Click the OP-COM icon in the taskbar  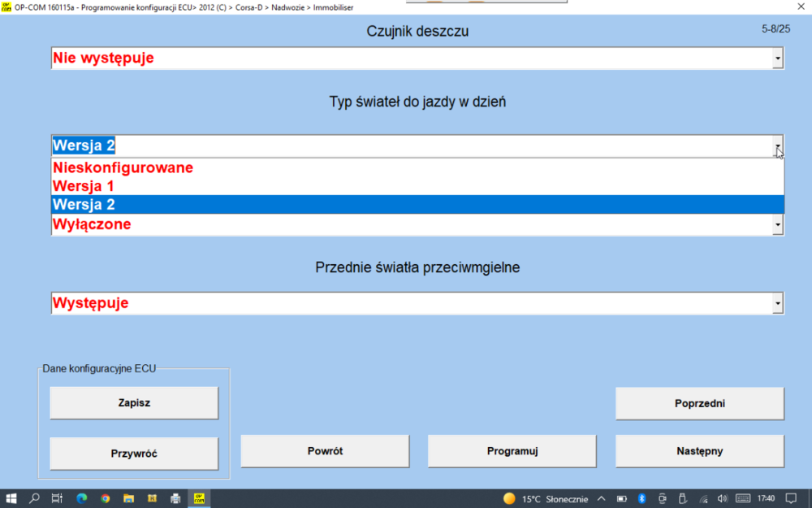[x=199, y=498]
